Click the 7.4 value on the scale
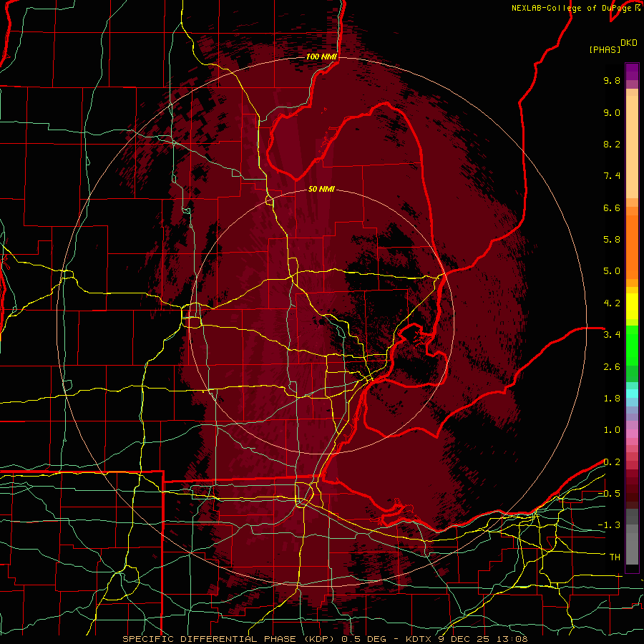Image resolution: width=644 pixels, height=644 pixels. click(612, 176)
